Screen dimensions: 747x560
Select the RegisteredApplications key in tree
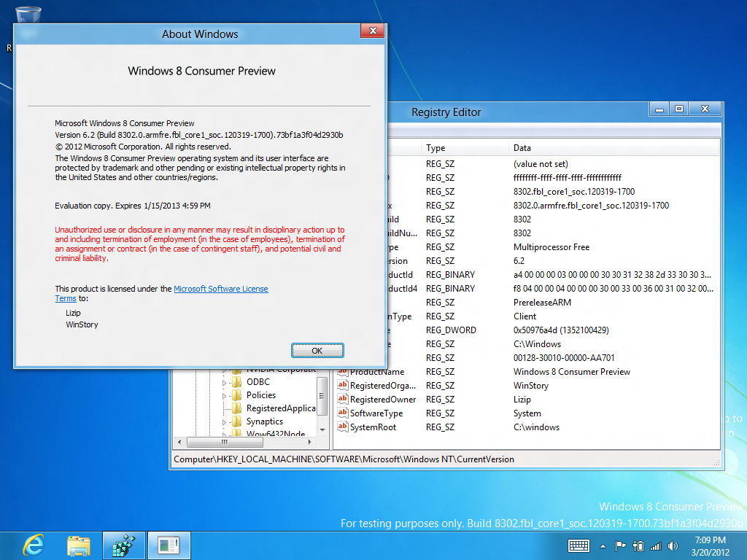tap(280, 408)
